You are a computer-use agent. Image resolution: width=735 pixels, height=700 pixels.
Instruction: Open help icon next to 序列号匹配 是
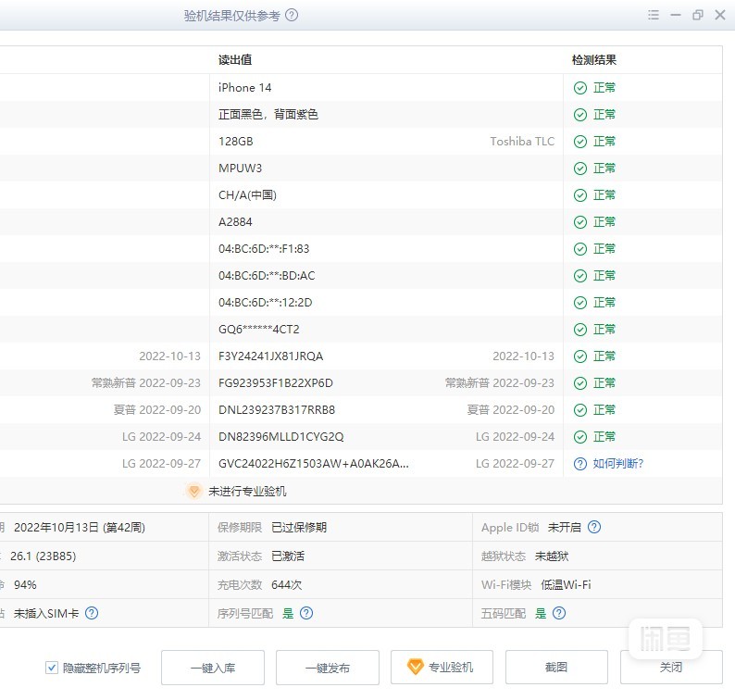pos(306,613)
